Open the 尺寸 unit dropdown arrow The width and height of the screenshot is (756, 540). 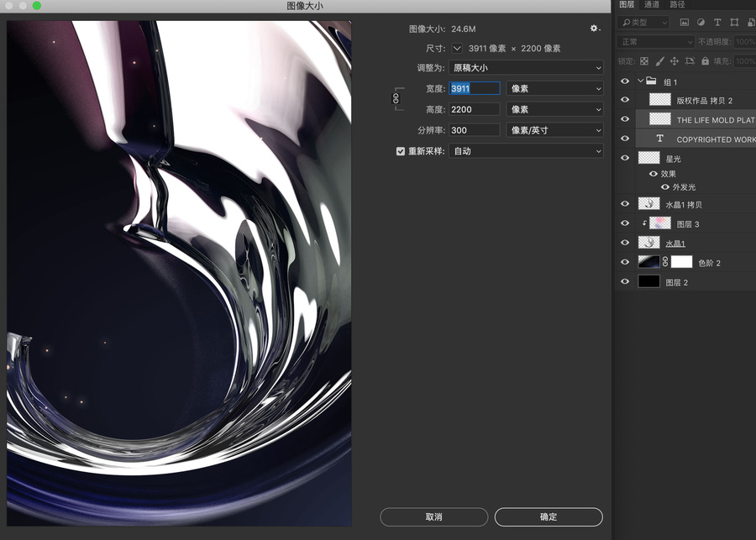pyautogui.click(x=457, y=48)
